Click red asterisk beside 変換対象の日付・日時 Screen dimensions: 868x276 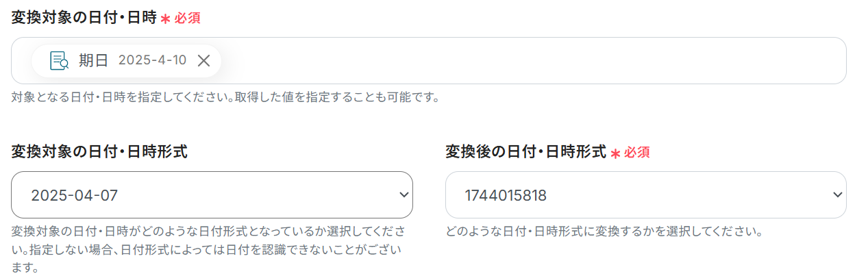(x=165, y=19)
